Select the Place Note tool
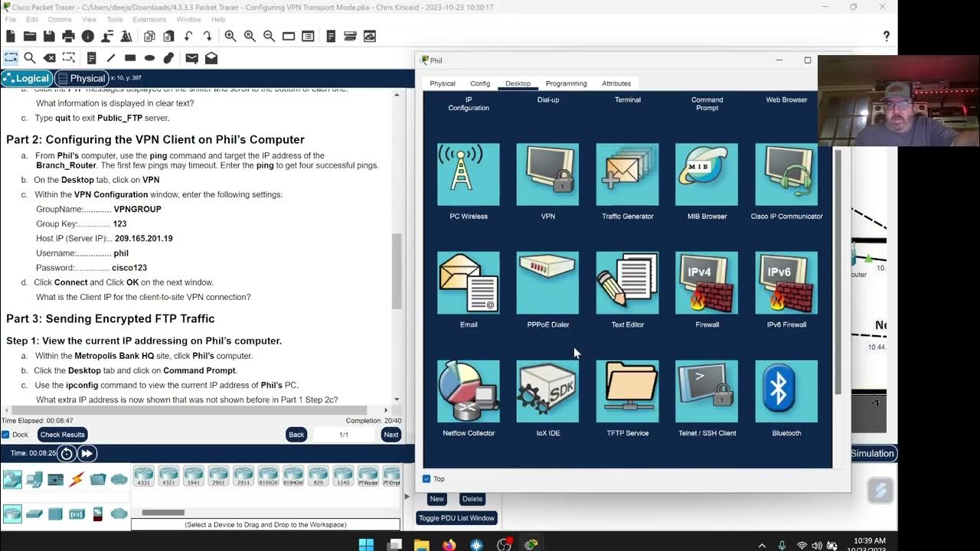 click(x=91, y=57)
